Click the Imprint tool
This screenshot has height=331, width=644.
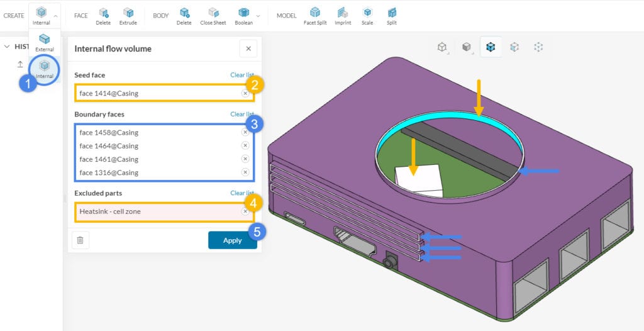[343, 16]
